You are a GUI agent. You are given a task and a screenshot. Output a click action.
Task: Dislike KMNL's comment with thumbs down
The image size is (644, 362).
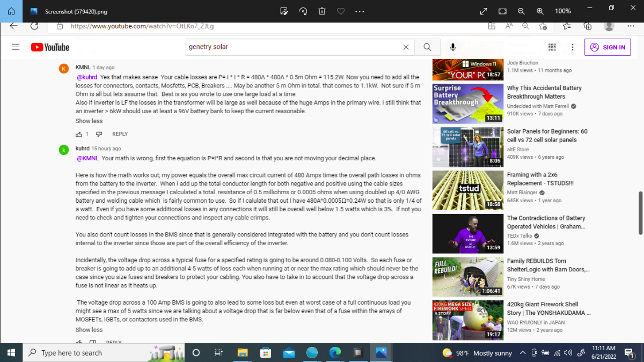[x=99, y=134]
